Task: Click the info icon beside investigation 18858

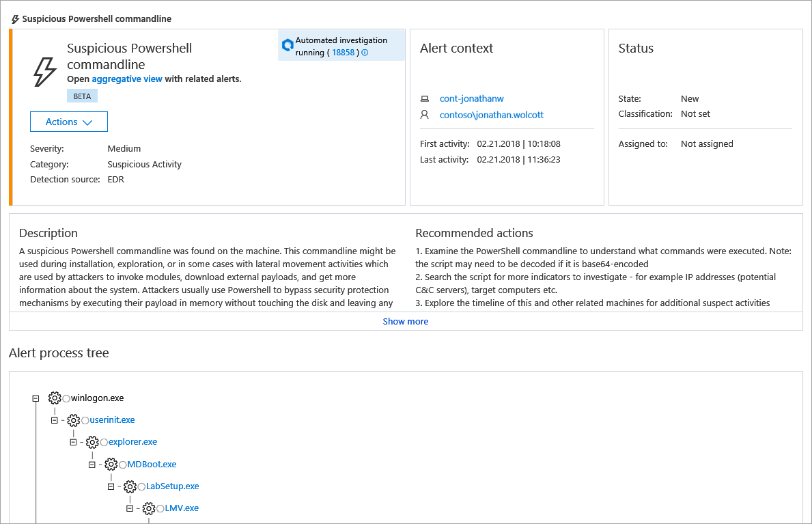Action: pos(365,53)
